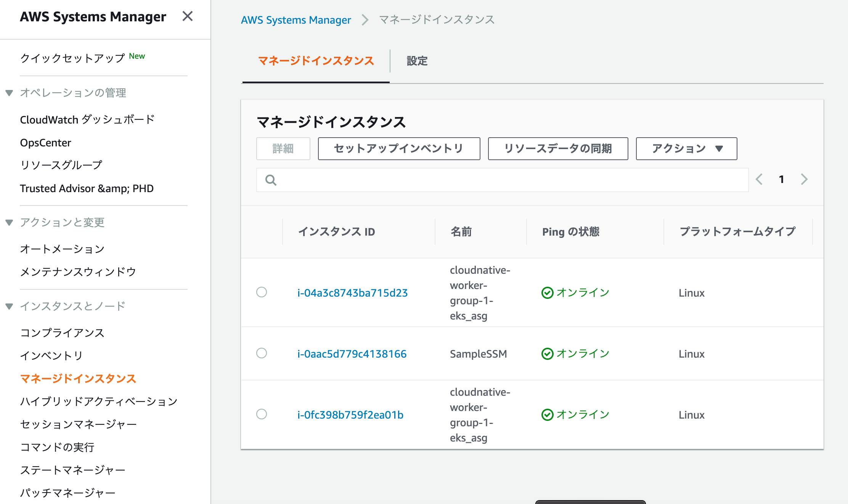Click リソースデータの同期 button
The width and height of the screenshot is (848, 504).
558,149
